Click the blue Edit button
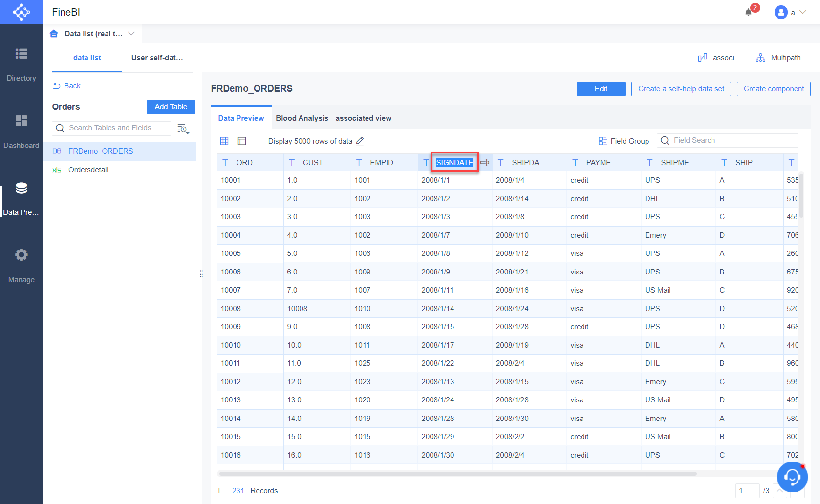Viewport: 820px width, 504px height. coord(601,89)
